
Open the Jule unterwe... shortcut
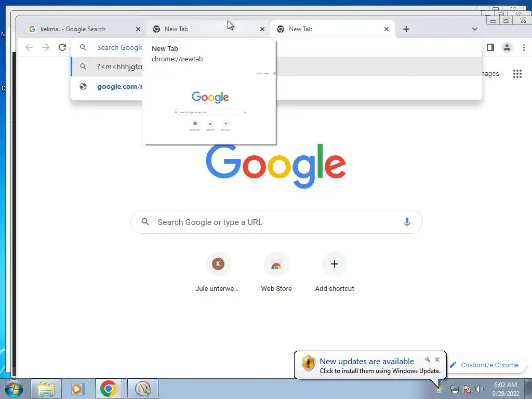218,272
